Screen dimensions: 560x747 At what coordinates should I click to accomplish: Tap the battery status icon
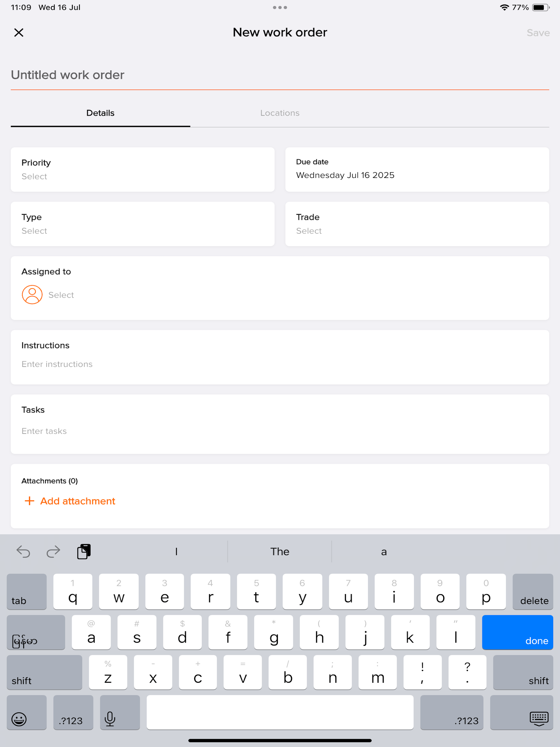pyautogui.click(x=541, y=7)
